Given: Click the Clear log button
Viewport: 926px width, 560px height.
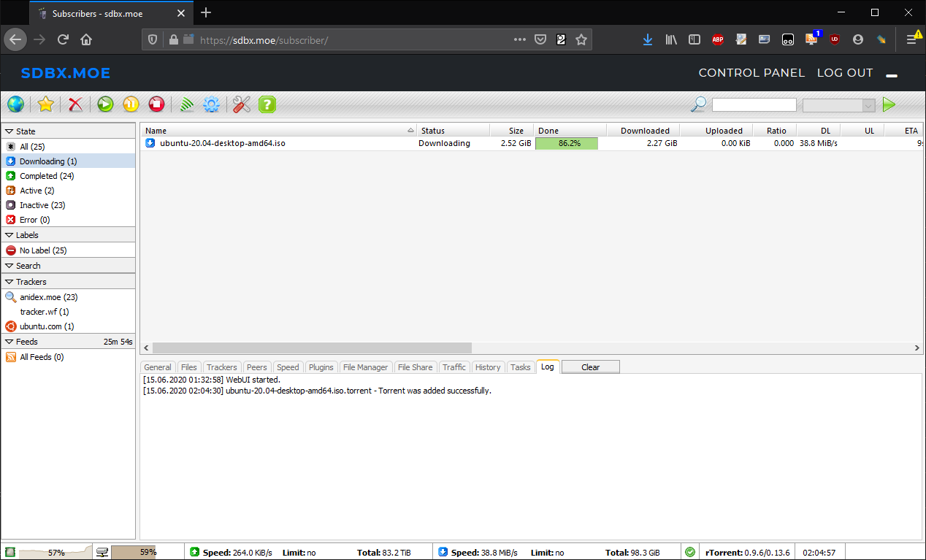Looking at the screenshot, I should 591,367.
